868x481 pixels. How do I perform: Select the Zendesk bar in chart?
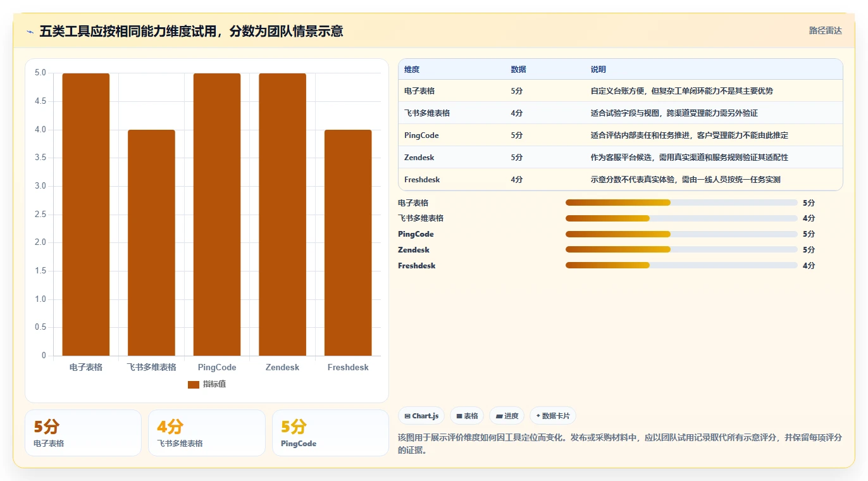[282, 215]
